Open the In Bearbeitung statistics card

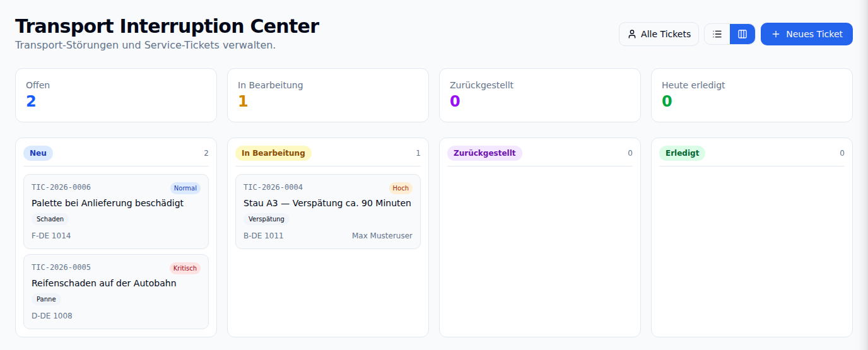coord(328,95)
